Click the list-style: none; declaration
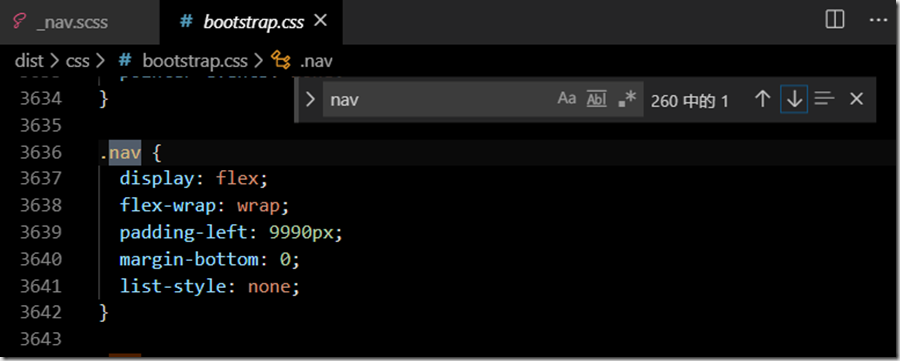 210,286
